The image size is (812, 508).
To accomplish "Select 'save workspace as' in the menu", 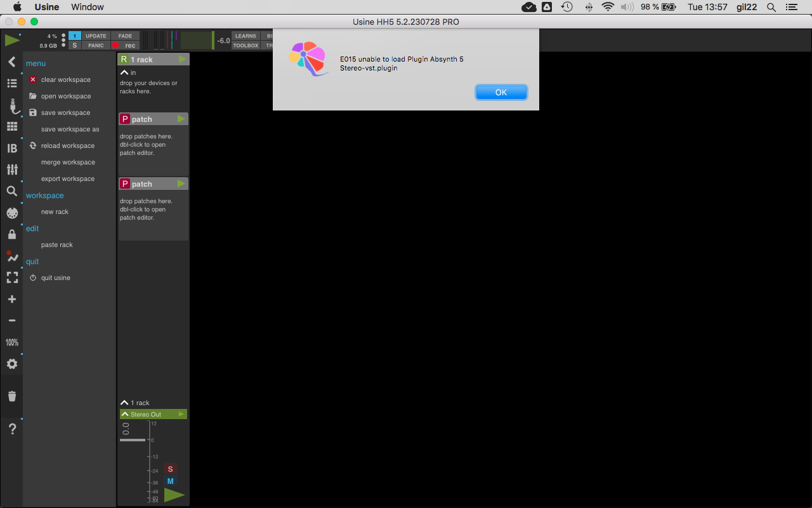I will coord(70,130).
